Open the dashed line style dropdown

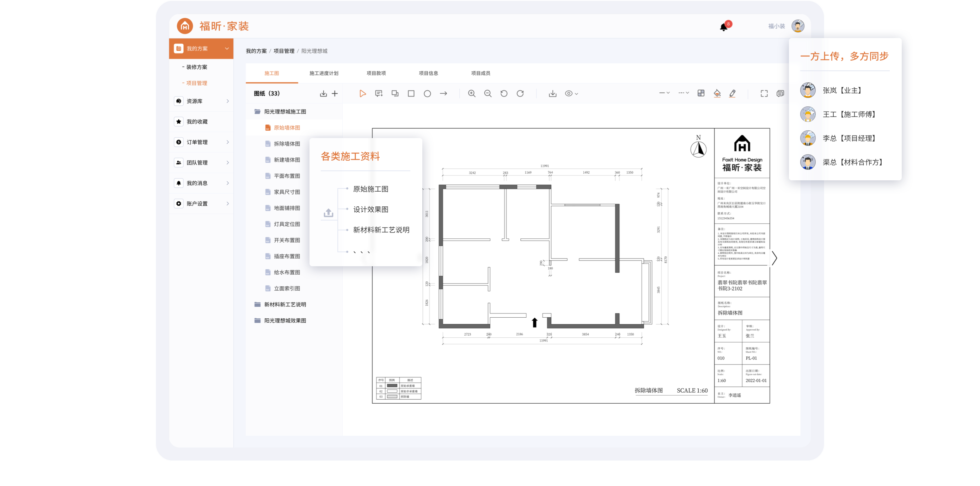[x=684, y=93]
